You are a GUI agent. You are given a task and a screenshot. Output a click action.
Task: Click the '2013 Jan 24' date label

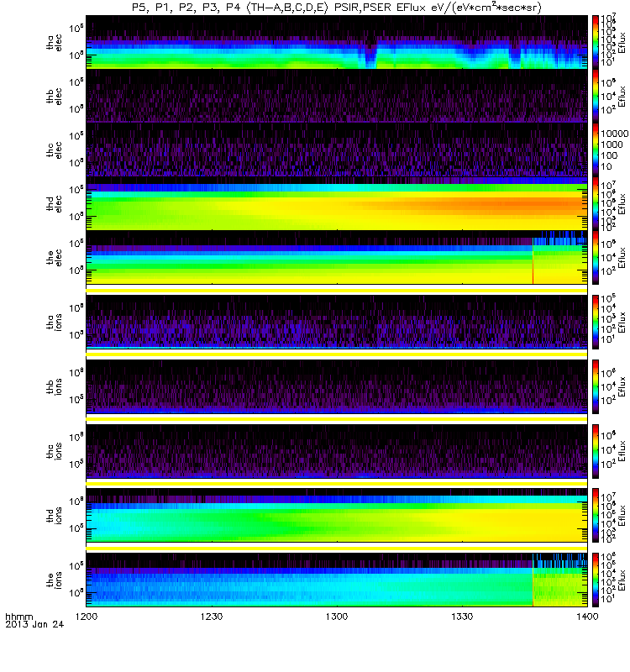pyautogui.click(x=34, y=624)
